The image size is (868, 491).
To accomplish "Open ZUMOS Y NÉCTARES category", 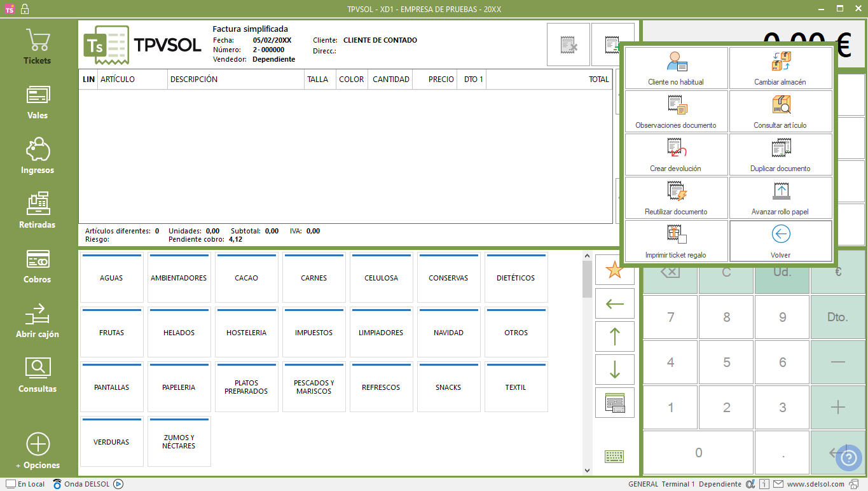I will [x=179, y=442].
